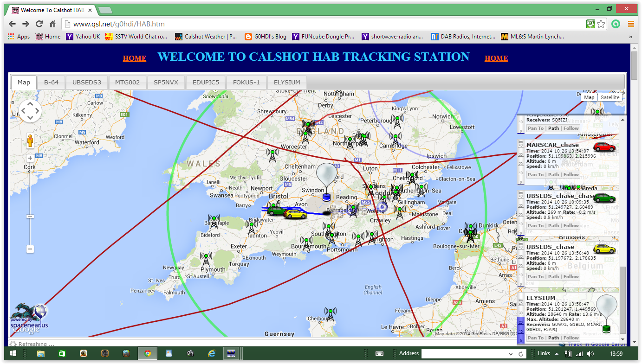Viewport: 642px width, 364px height.
Task: Open the taskbar Address dropdown arrow
Action: pyautogui.click(x=510, y=354)
